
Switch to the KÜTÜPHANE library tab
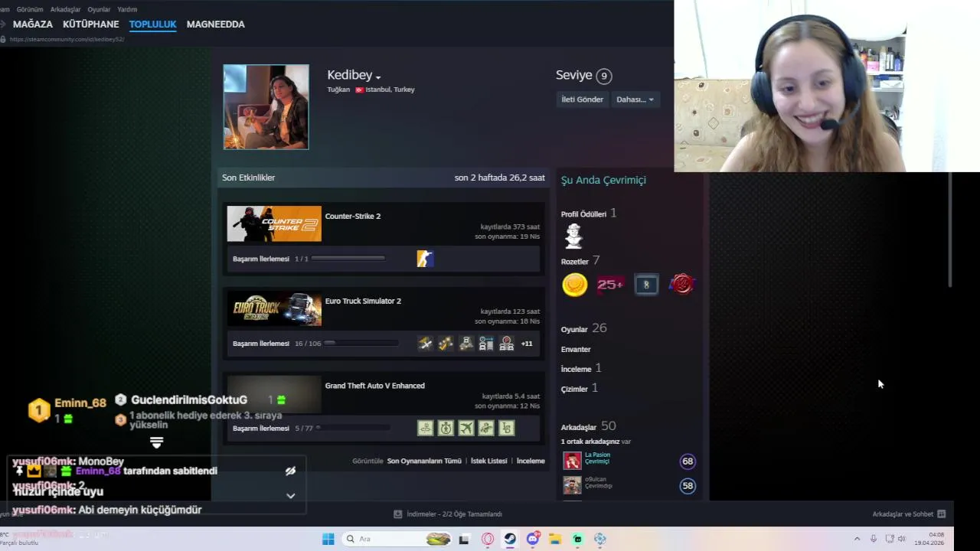click(x=90, y=24)
